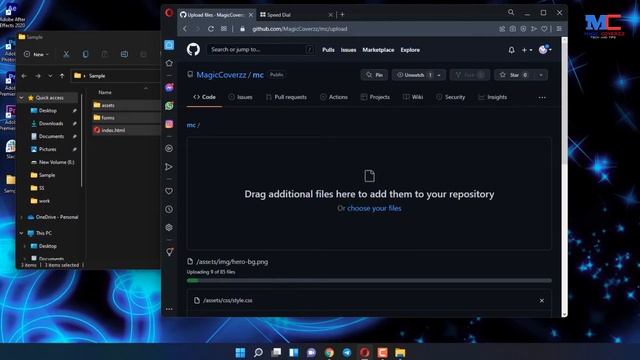
Task: Select index.html in File Explorer
Action: [x=113, y=130]
